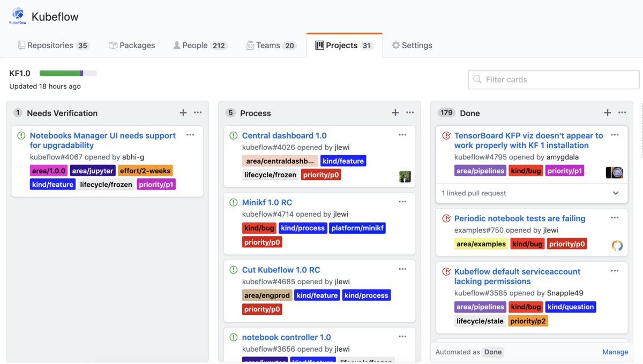The width and height of the screenshot is (643, 364).
Task: Add a card to Needs Verification column
Action: pos(183,113)
